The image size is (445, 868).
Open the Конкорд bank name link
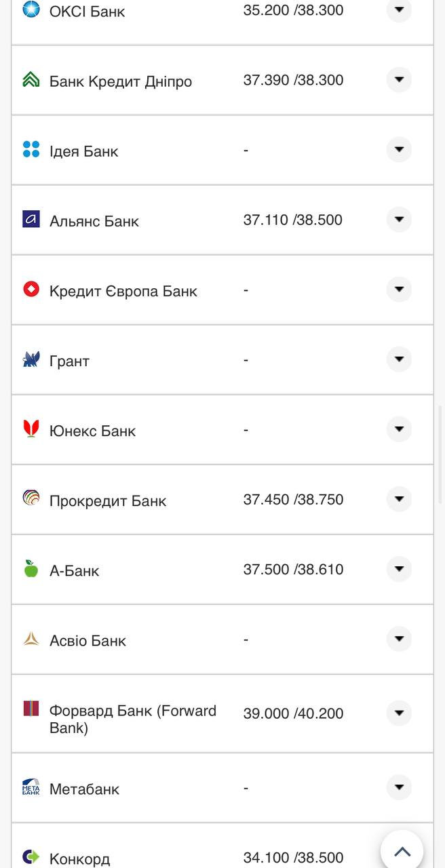[x=79, y=859]
